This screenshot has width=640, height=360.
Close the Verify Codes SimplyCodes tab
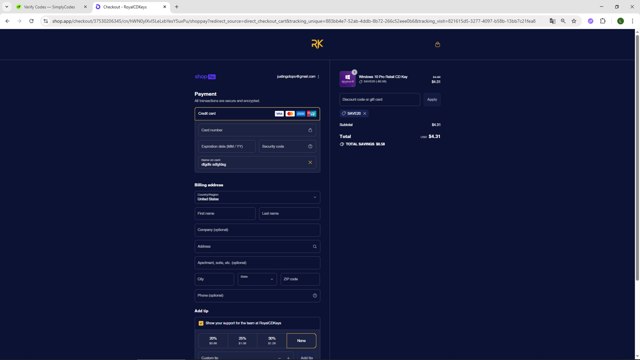pos(85,7)
